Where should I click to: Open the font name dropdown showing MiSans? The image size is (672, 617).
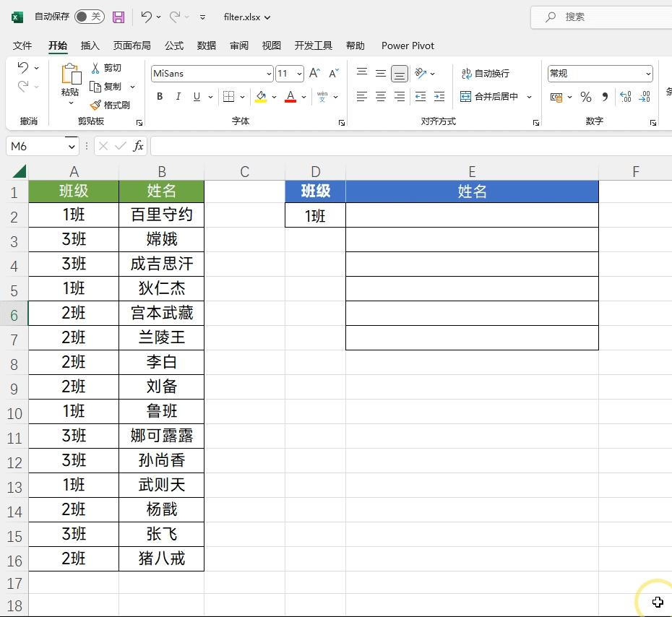point(268,73)
